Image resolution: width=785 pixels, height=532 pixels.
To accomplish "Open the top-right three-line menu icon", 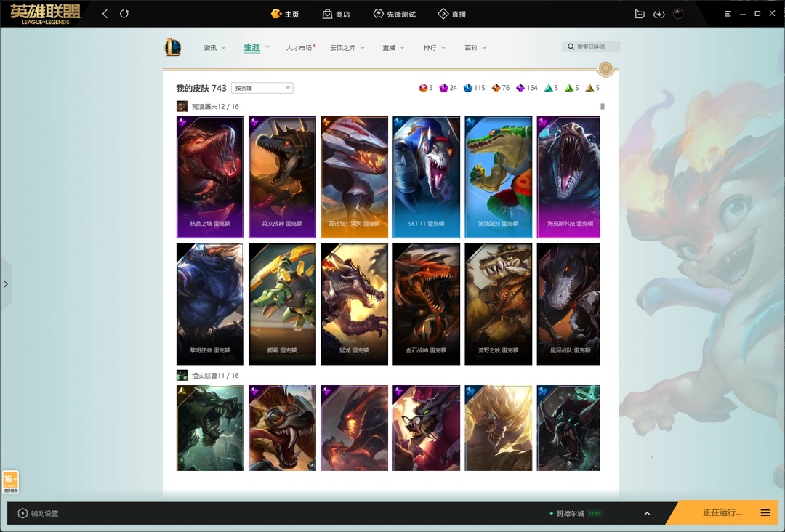I will (x=728, y=14).
